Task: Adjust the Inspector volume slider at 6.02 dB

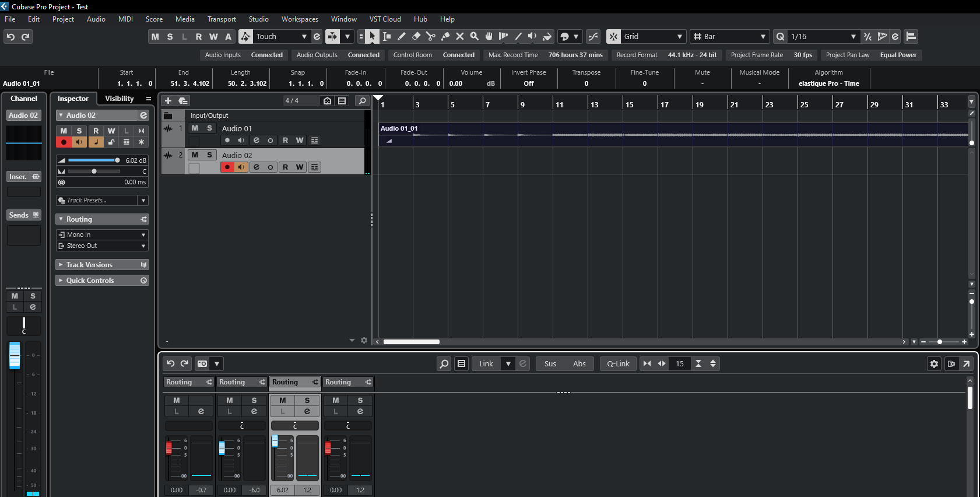Action: 94,160
